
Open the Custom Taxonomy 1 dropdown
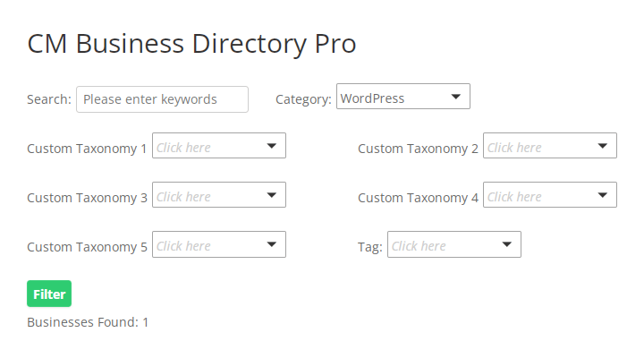pyautogui.click(x=209, y=147)
